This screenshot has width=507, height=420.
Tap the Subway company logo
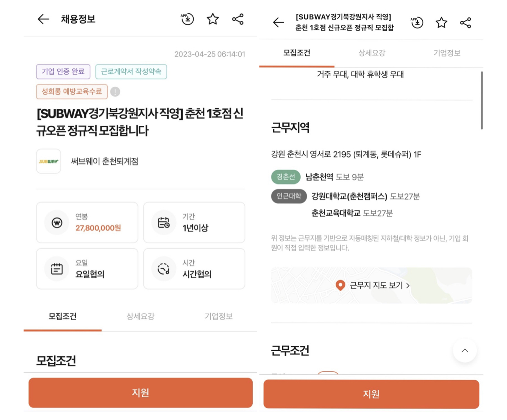(x=49, y=161)
